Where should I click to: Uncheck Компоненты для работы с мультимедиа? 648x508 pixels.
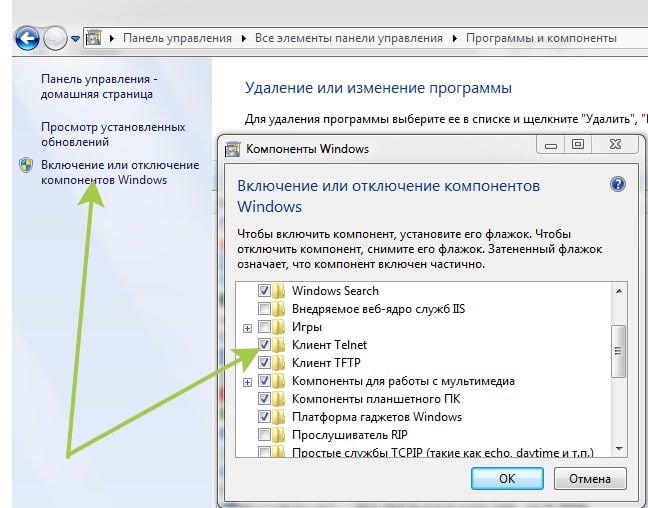(264, 381)
